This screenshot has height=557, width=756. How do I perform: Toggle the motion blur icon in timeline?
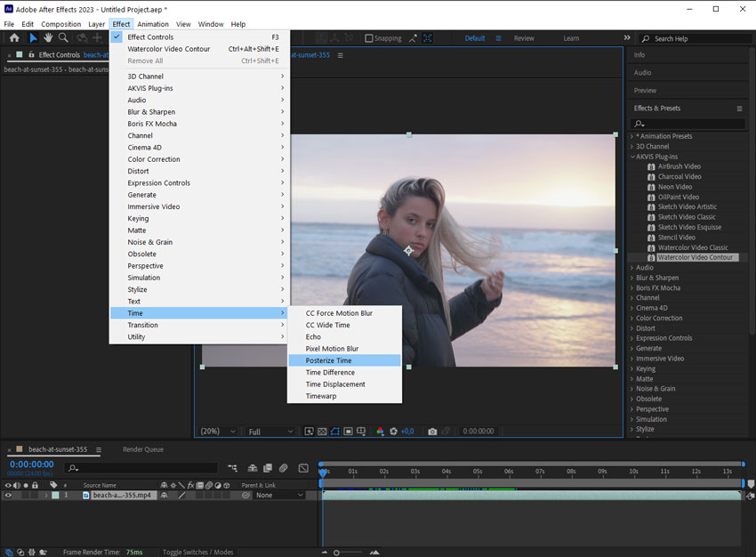tap(284, 468)
